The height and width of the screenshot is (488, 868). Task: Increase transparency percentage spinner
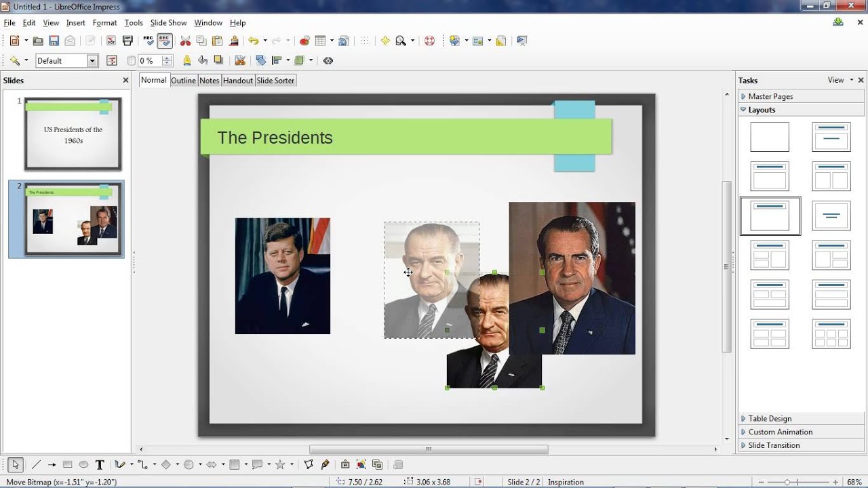(x=167, y=58)
